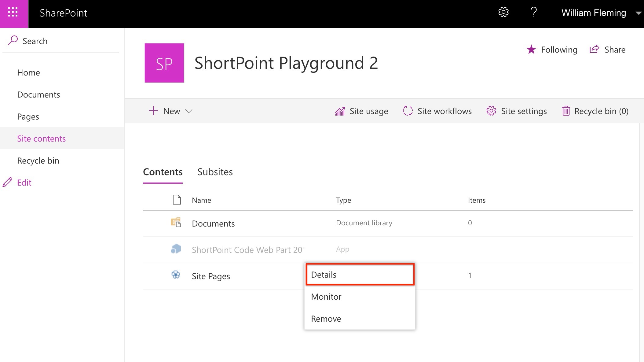Open William Fleming account dropdown arrow
Image resolution: width=644 pixels, height=362 pixels.
[x=638, y=13]
